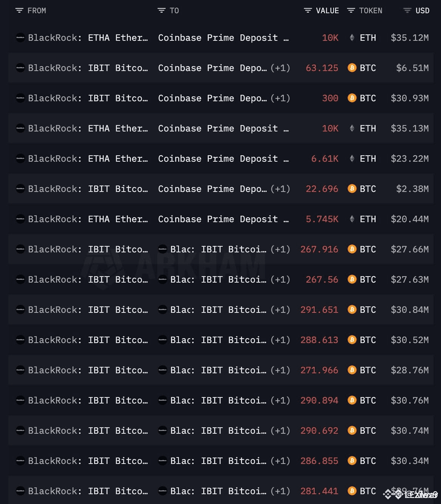
Task: Open the BlackRock IBIT sender in the 288.613 row
Action: pos(88,340)
